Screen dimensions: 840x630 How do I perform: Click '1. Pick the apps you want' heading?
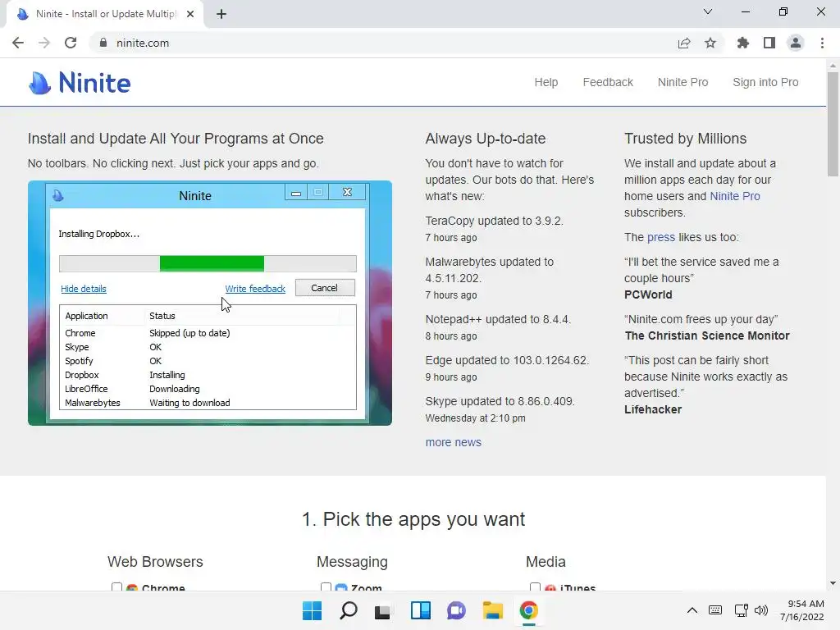click(x=413, y=519)
